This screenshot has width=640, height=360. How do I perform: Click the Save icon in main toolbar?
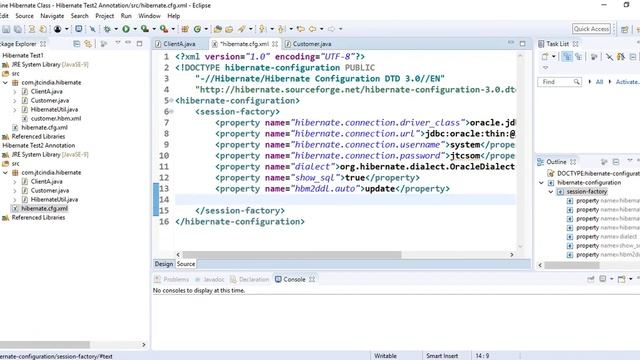(6, 29)
